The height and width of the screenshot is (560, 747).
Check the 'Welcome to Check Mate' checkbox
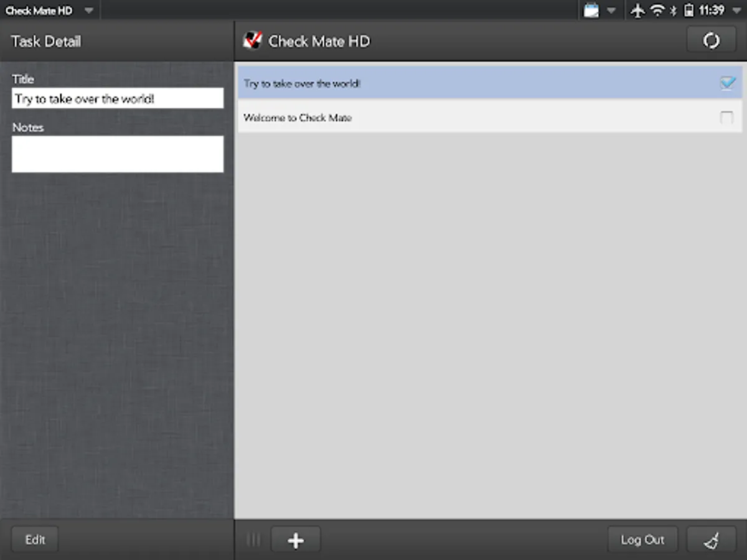(x=726, y=117)
